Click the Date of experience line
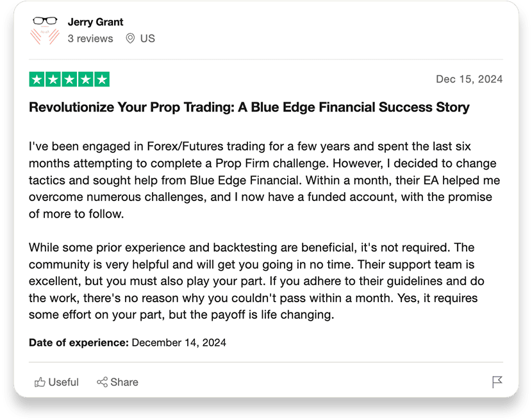Image resolution: width=532 pixels, height=420 pixels. [128, 343]
